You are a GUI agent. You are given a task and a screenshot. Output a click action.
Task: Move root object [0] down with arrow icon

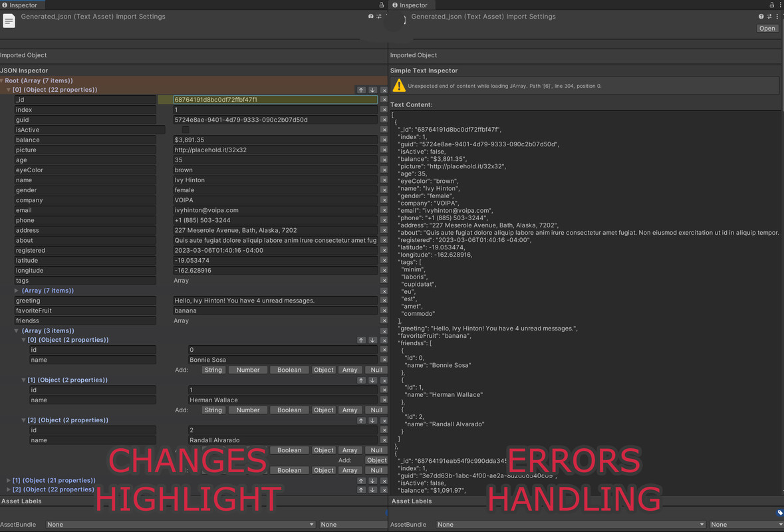click(372, 90)
